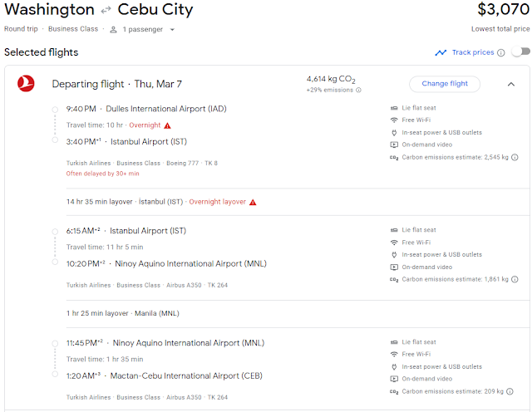Click info icon for 1,861 kg emissions estimate
This screenshot has width=532, height=412.
515,280
